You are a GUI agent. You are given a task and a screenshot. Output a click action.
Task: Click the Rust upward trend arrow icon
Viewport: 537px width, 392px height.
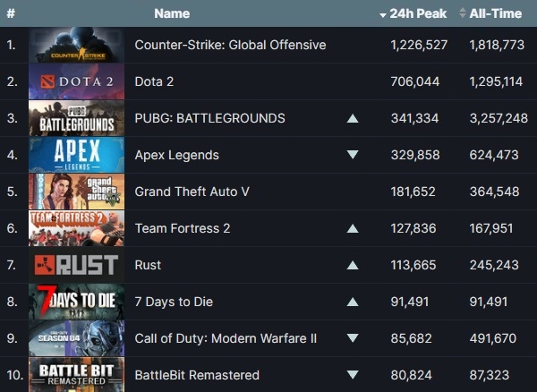353,265
